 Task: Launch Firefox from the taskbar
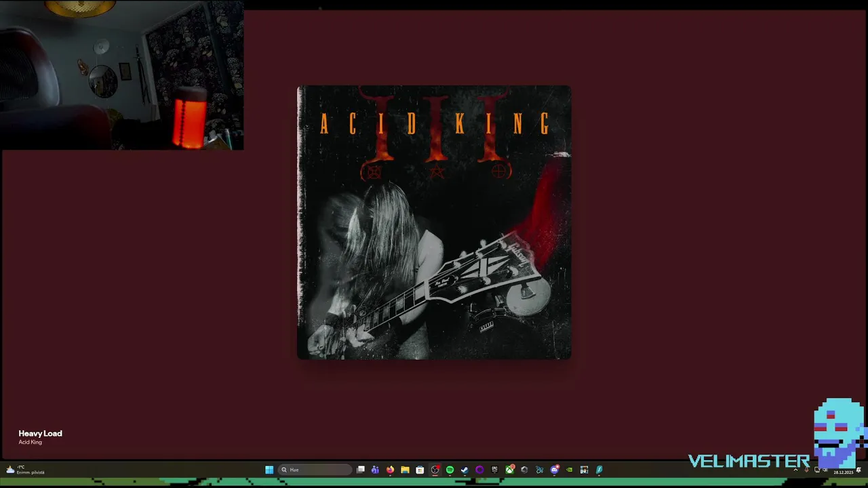(x=390, y=470)
